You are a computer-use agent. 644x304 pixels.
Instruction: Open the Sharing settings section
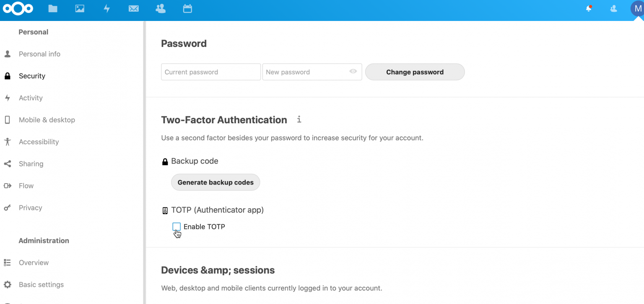pyautogui.click(x=31, y=164)
